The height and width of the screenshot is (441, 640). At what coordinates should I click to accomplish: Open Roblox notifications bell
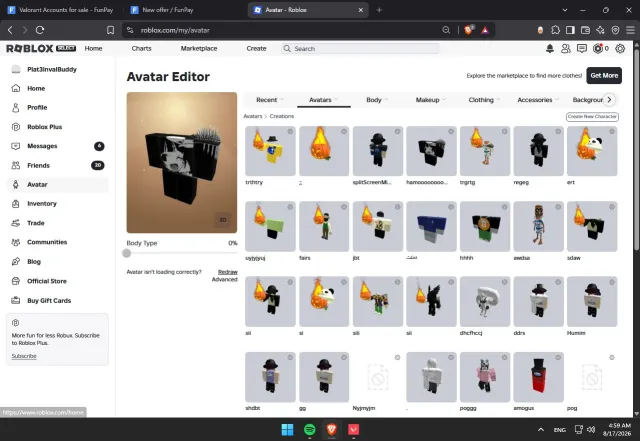(550, 49)
